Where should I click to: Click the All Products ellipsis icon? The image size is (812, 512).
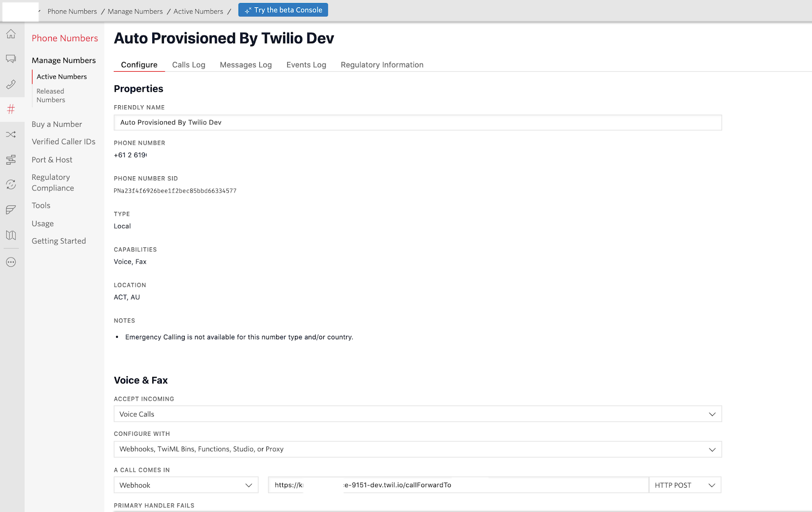pyautogui.click(x=11, y=262)
